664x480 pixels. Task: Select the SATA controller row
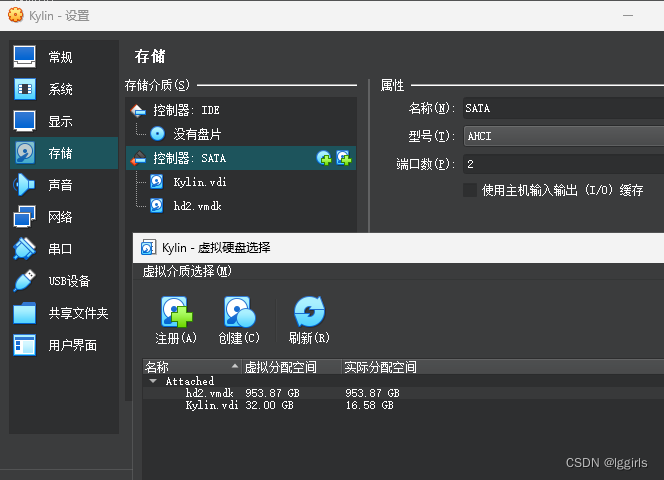point(241,158)
